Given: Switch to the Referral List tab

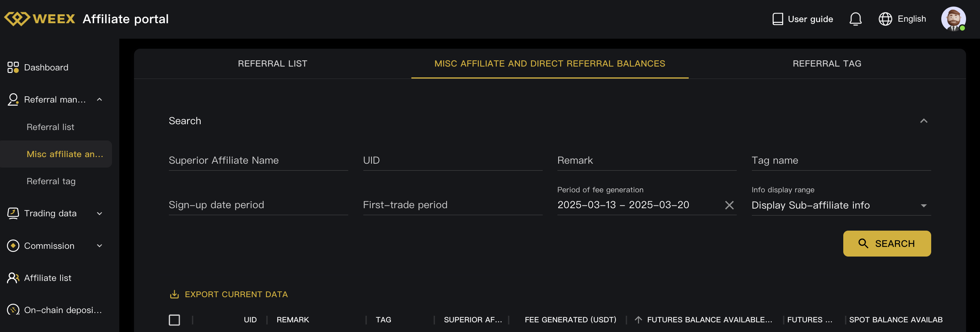Looking at the screenshot, I should [272, 63].
